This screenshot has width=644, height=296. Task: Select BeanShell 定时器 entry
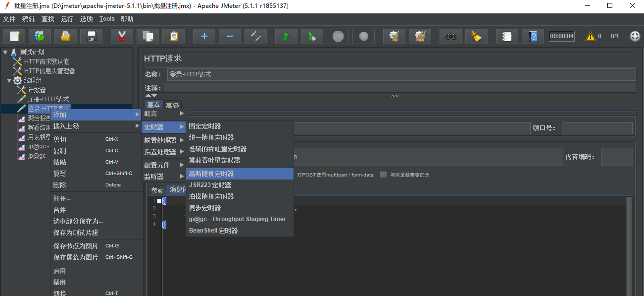(240, 231)
